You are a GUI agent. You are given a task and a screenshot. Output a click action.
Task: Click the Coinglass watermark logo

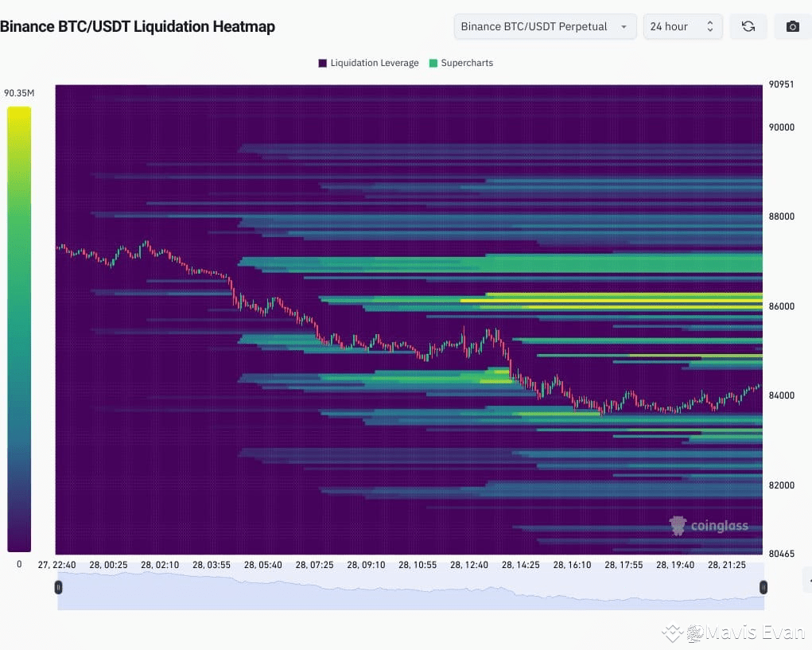678,525
